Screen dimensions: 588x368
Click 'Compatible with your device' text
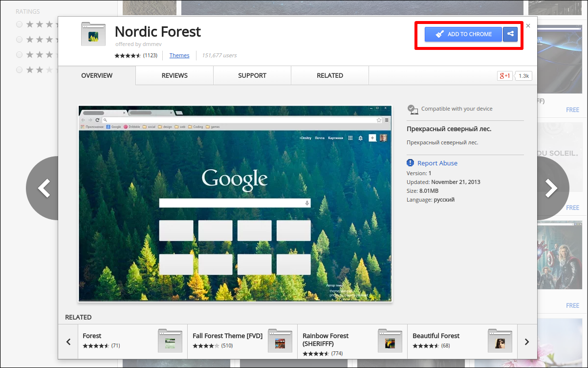(457, 109)
